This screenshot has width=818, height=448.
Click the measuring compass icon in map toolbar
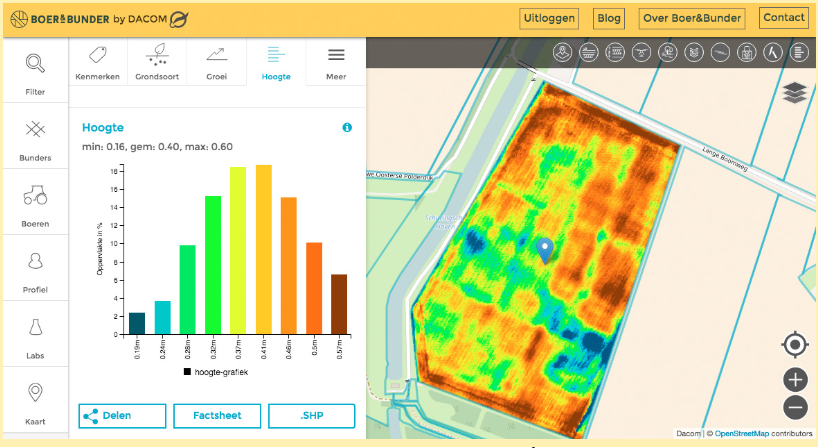(773, 52)
